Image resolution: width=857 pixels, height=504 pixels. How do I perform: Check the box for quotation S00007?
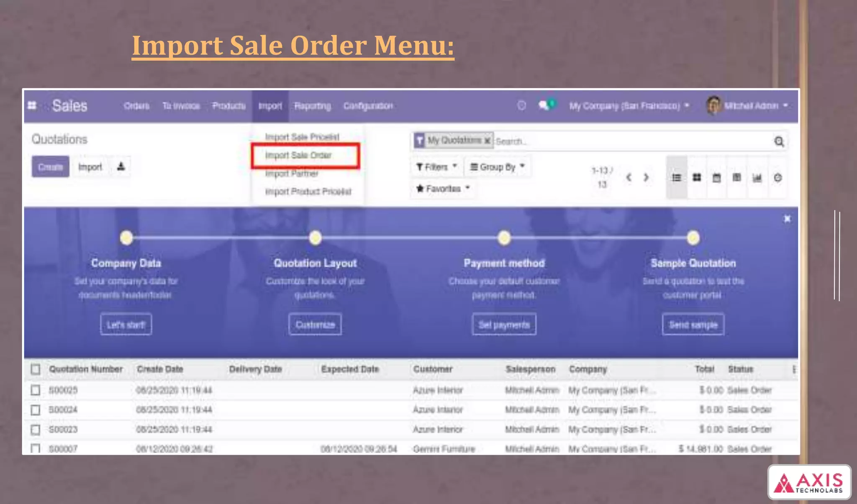pyautogui.click(x=36, y=448)
